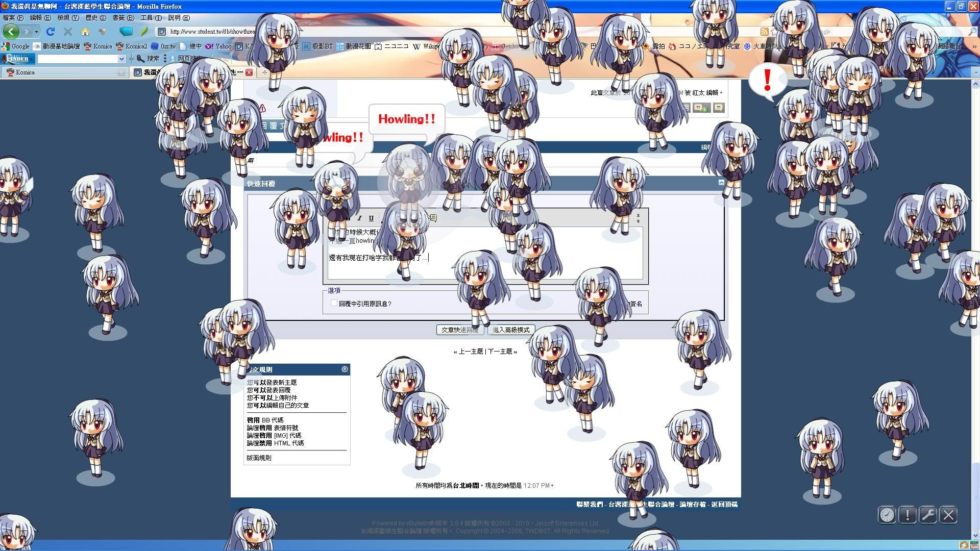Toggle underline formatting in quick reply editor

coord(371,218)
